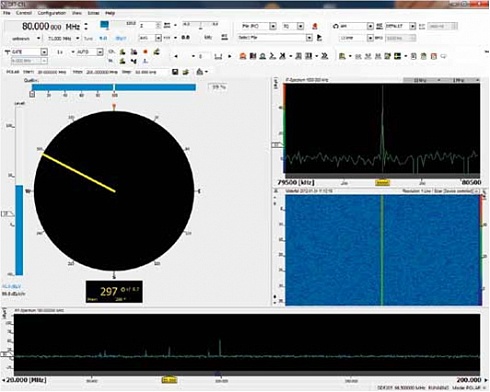Screen dimensions: 490x392
Task: Click the blue Quality slider bar
Action: click(114, 87)
